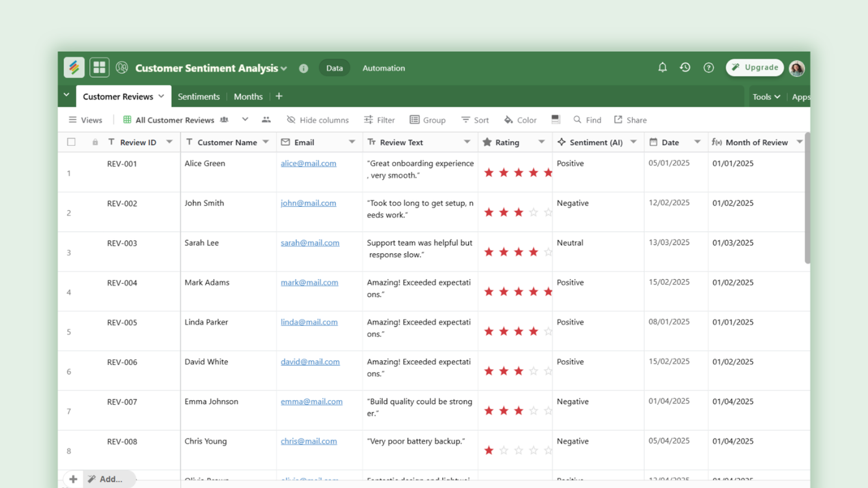The width and height of the screenshot is (868, 488).
Task: Set Chris Young's rating to five stars
Action: point(549,450)
